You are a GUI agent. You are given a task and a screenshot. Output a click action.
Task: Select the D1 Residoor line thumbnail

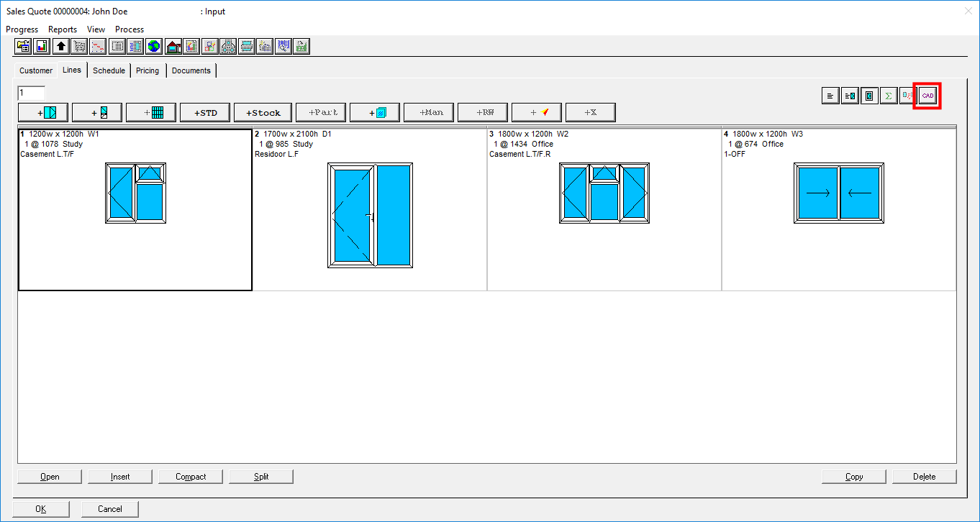370,215
